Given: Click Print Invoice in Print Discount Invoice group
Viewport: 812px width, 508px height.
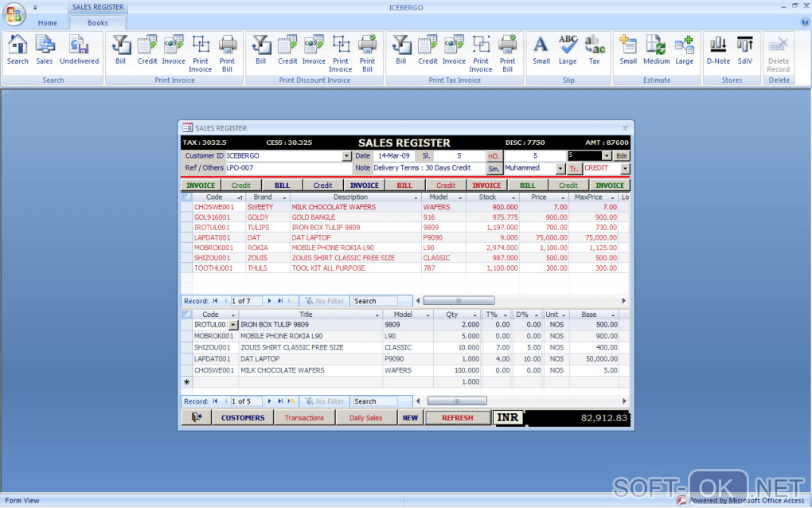Looking at the screenshot, I should point(341,54).
